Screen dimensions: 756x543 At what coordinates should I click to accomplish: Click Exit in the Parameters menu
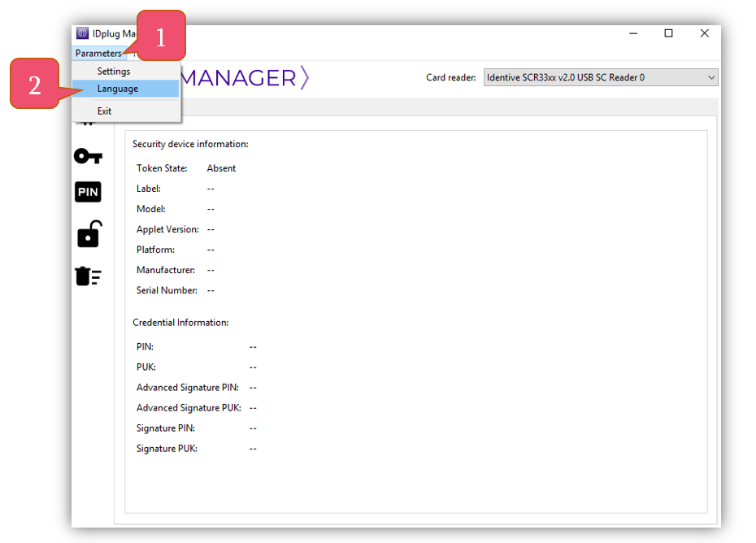[x=105, y=111]
